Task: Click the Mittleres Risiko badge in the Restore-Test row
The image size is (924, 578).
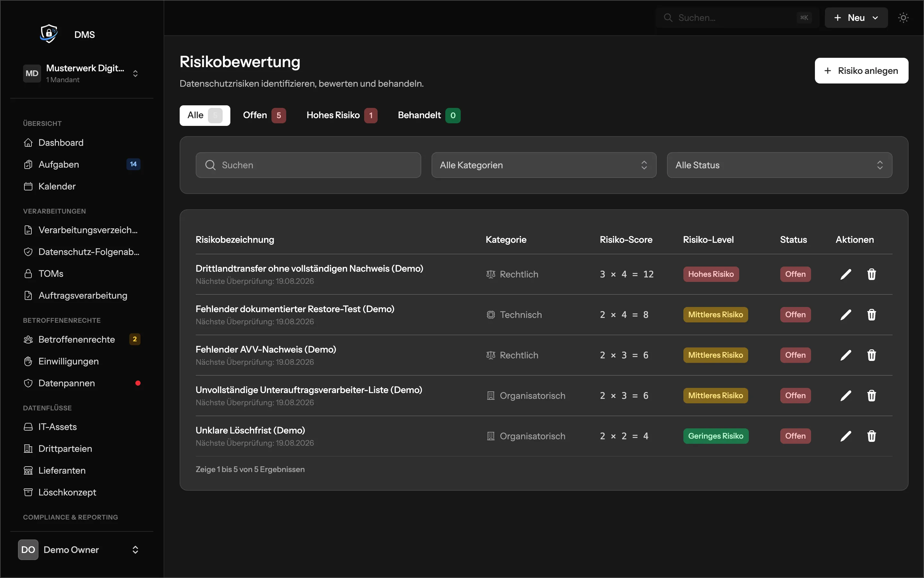Action: tap(715, 315)
